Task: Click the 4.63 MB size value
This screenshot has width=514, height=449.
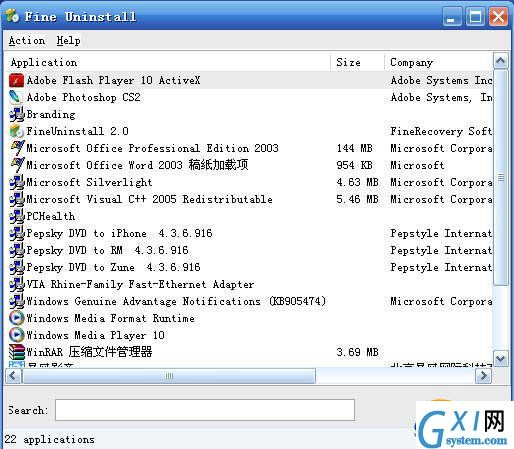Action: [357, 182]
